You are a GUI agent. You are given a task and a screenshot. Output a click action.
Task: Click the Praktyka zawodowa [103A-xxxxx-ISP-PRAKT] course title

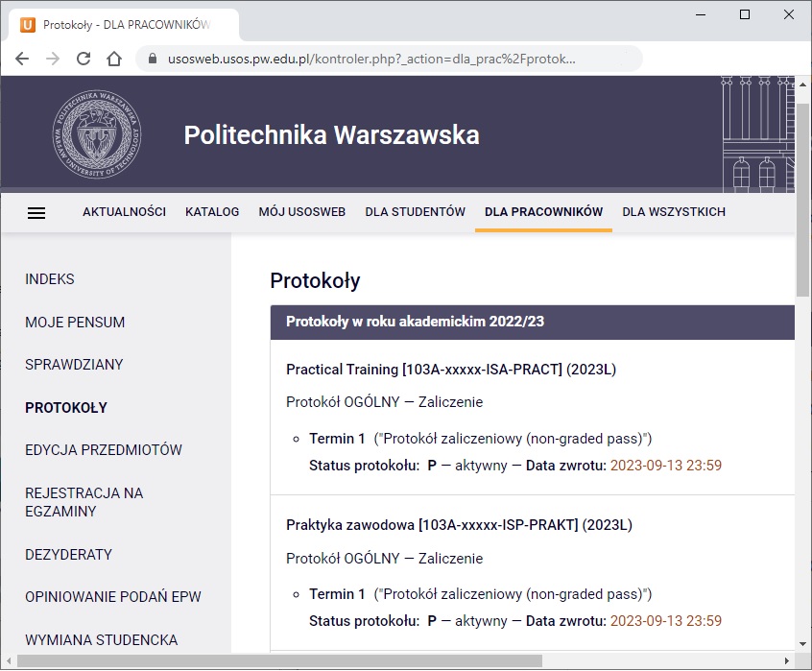(x=459, y=525)
